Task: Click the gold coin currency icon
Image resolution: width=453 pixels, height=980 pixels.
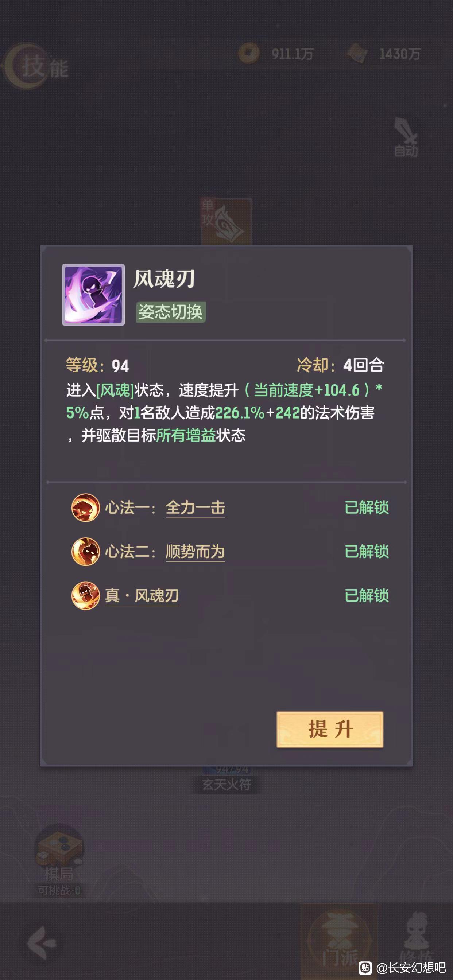Action: click(249, 53)
